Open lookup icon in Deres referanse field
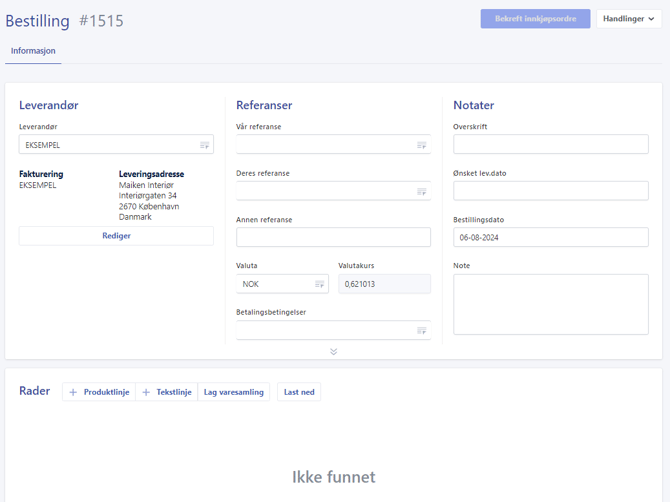Screen dimensions: 670x502 click(x=422, y=191)
